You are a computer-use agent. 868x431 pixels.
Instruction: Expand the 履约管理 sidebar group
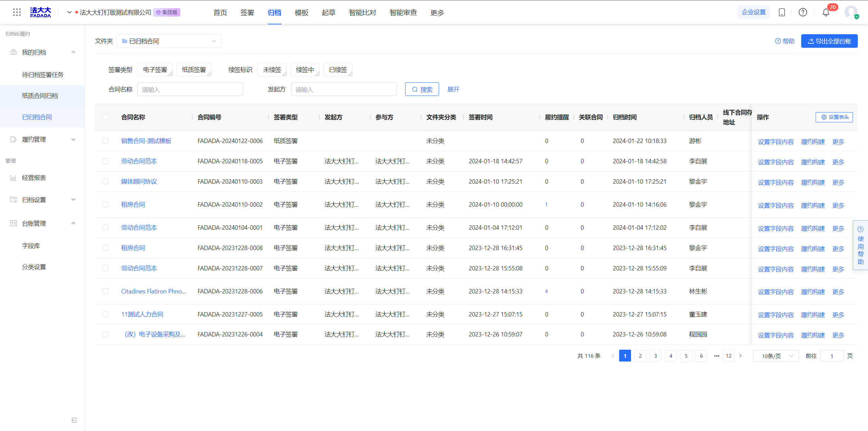(73, 140)
